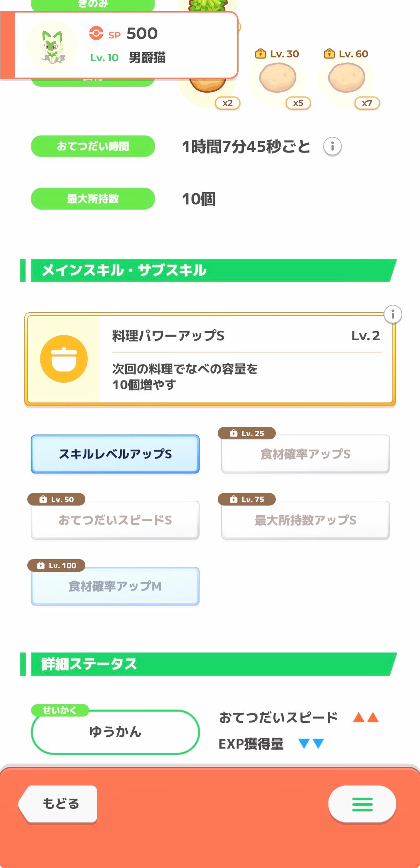Open the hamburger menu button
This screenshot has width=420, height=868.
[362, 804]
